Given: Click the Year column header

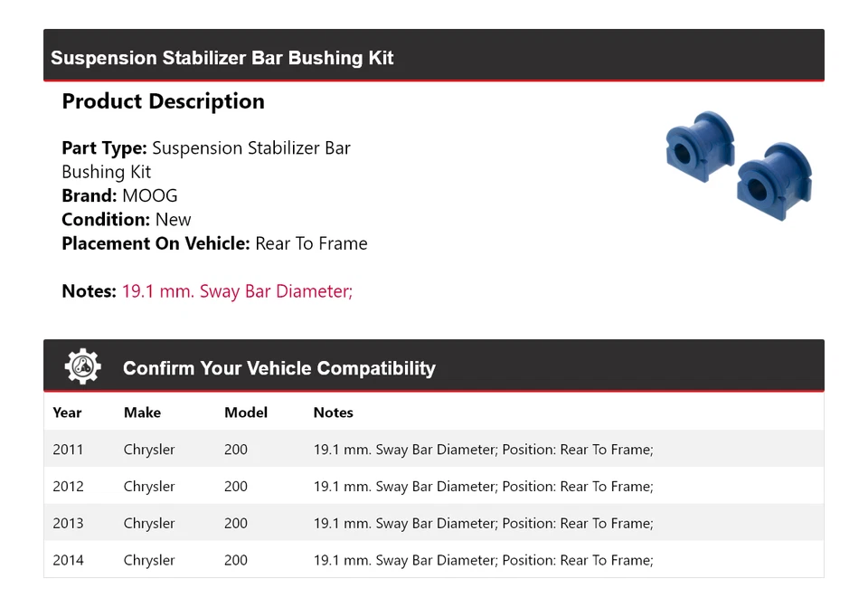Looking at the screenshot, I should [x=67, y=413].
